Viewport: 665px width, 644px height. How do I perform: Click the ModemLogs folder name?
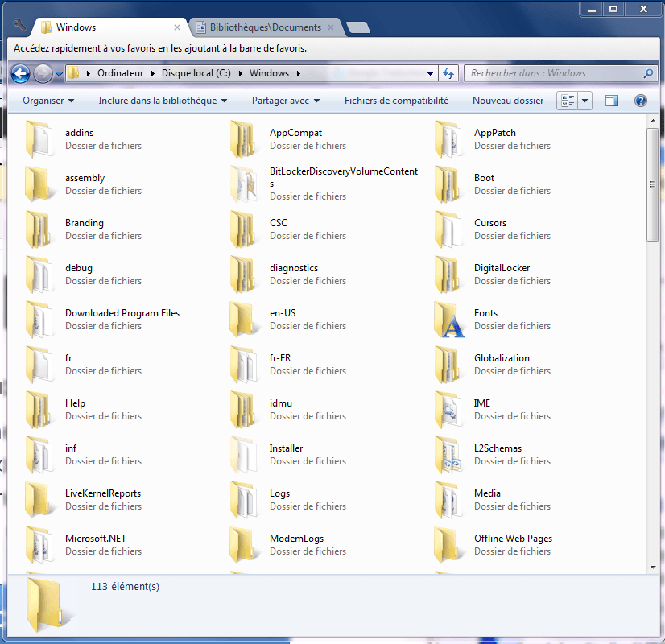point(296,539)
